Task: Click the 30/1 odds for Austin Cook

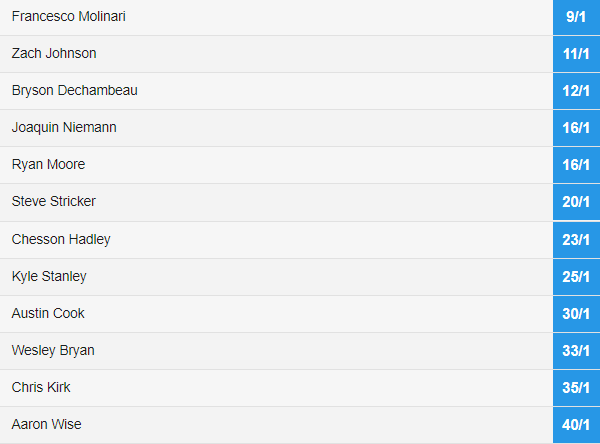Action: pos(576,314)
